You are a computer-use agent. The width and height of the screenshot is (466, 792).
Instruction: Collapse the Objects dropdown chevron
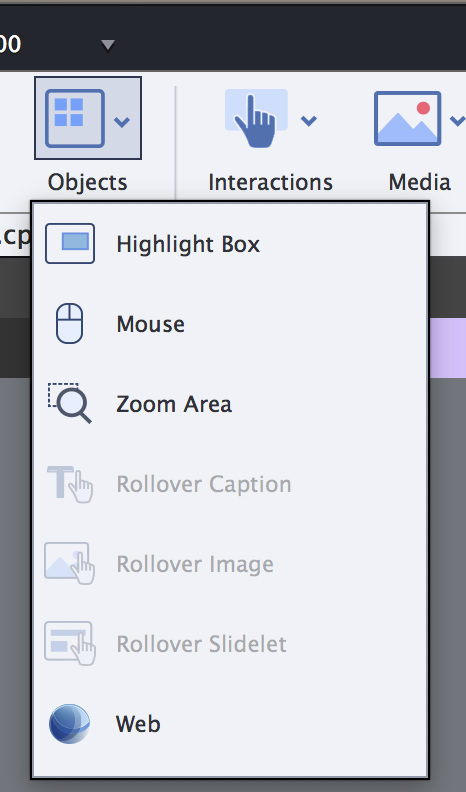point(122,122)
